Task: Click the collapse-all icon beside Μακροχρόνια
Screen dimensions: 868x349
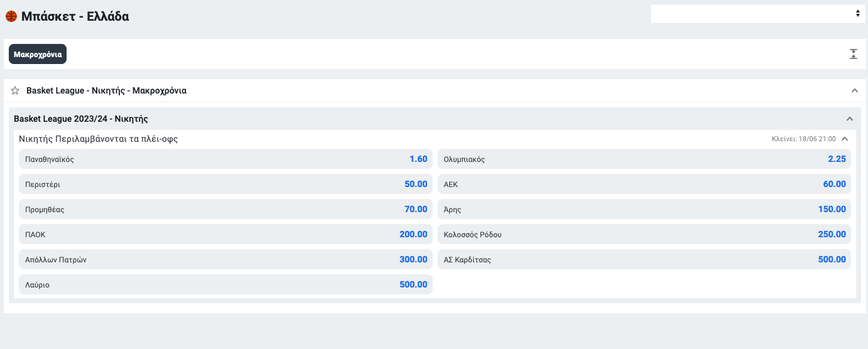Action: 854,54
